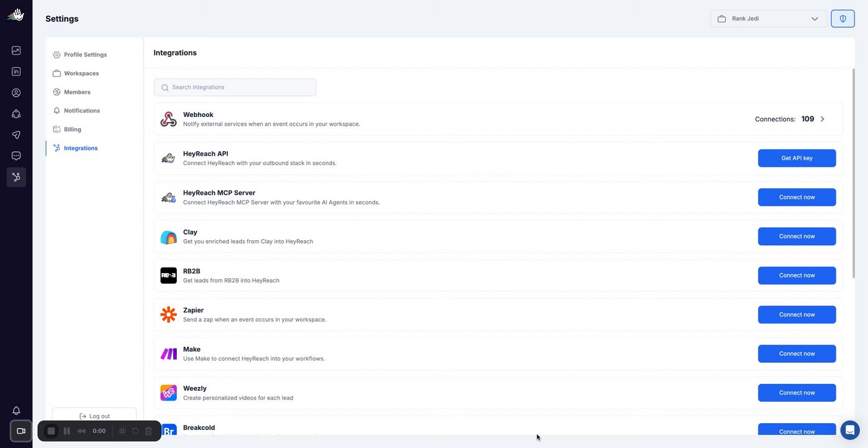Connect now for Zapier
Image resolution: width=868 pixels, height=448 pixels.
pos(797,315)
